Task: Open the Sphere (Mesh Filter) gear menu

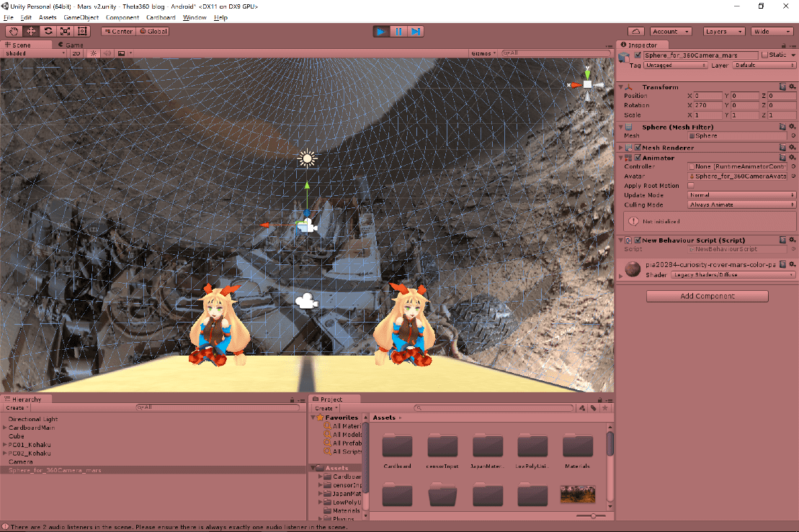Action: (x=792, y=126)
